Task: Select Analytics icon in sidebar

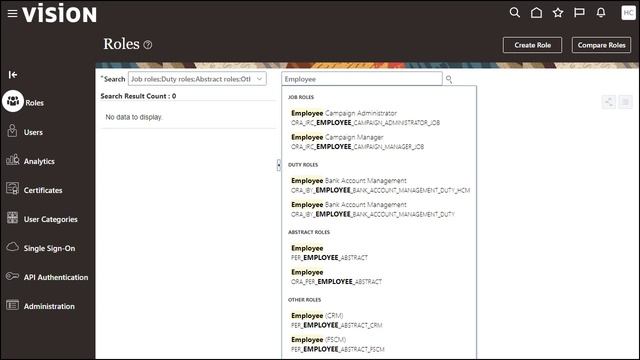Action: [12, 160]
